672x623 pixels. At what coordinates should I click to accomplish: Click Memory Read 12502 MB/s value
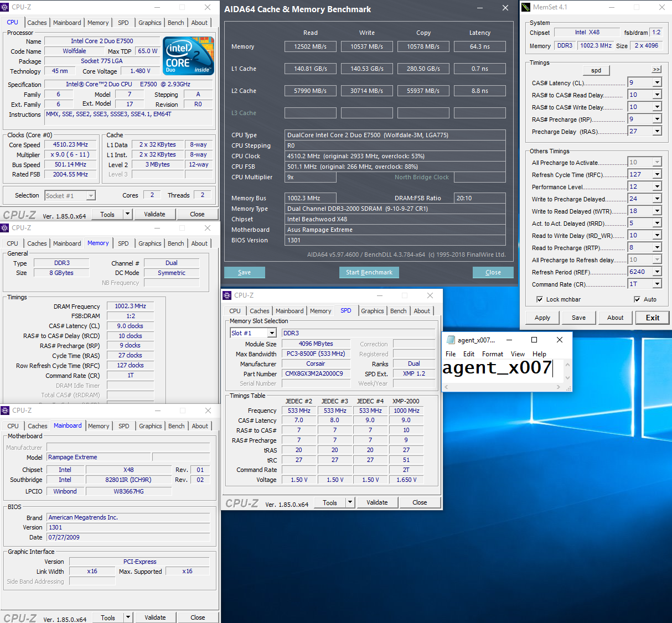coord(311,46)
